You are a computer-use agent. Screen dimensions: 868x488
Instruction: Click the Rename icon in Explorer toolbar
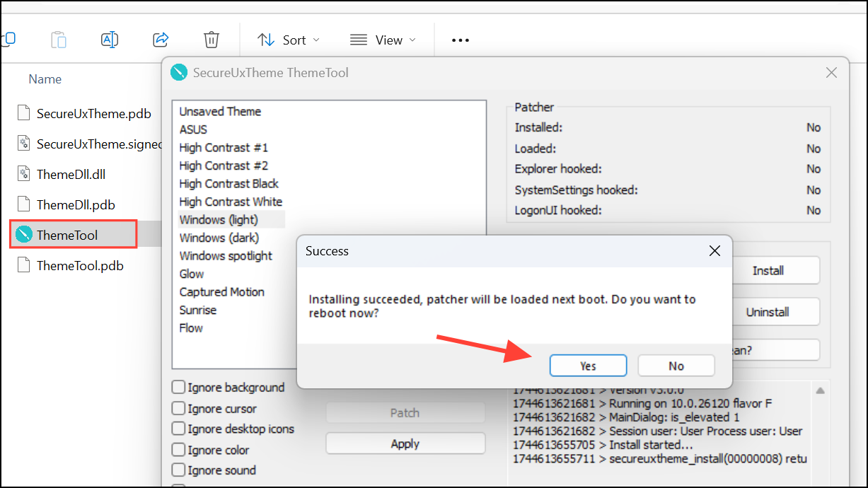point(110,40)
